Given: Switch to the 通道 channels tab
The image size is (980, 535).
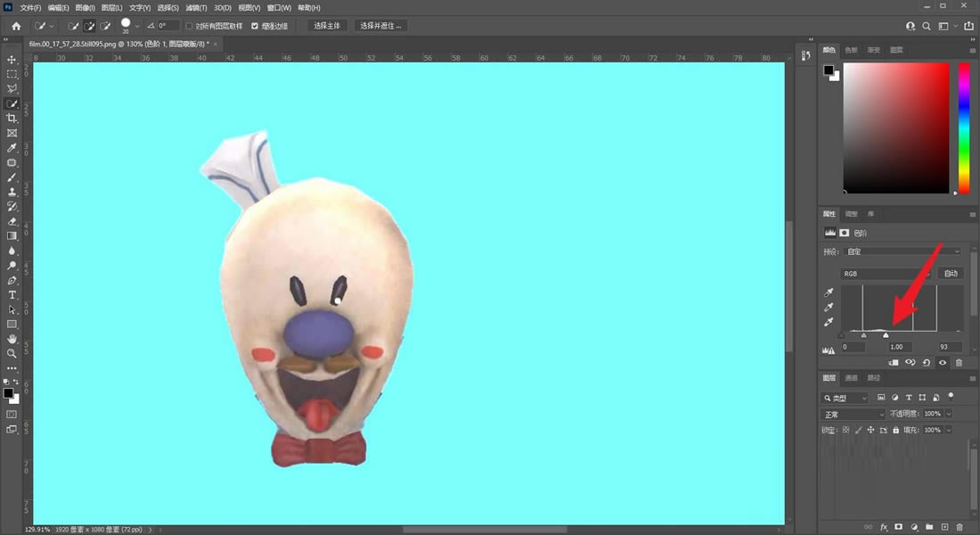Looking at the screenshot, I should [x=851, y=378].
